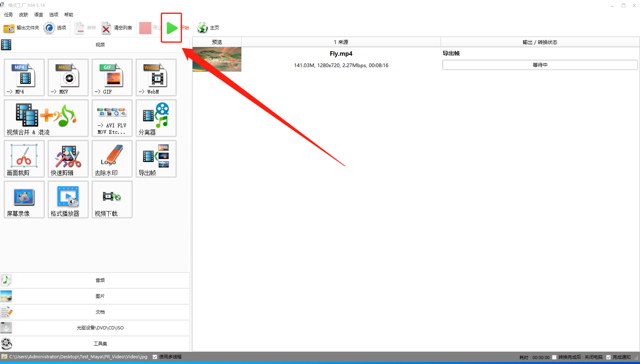Image resolution: width=640 pixels, height=364 pixels.
Task: Toggle the 完成通知 completion notice checkbox
Action: point(608,357)
